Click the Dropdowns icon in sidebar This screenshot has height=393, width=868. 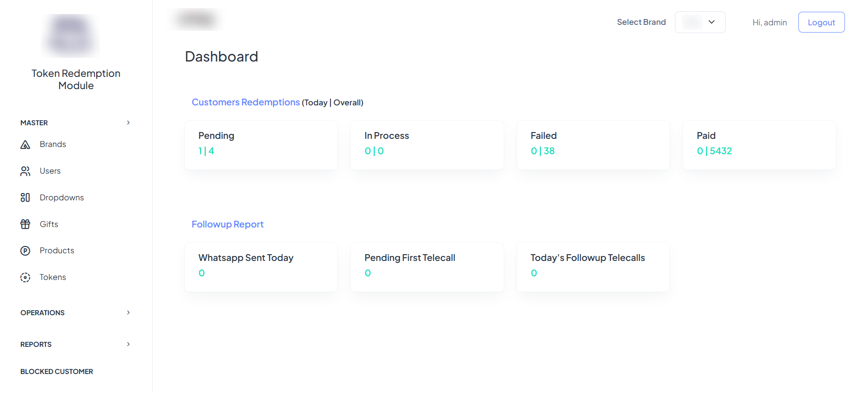[25, 198]
